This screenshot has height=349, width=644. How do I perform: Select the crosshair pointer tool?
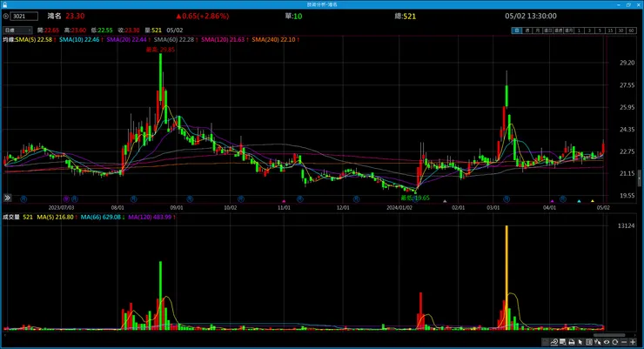click(x=598, y=342)
